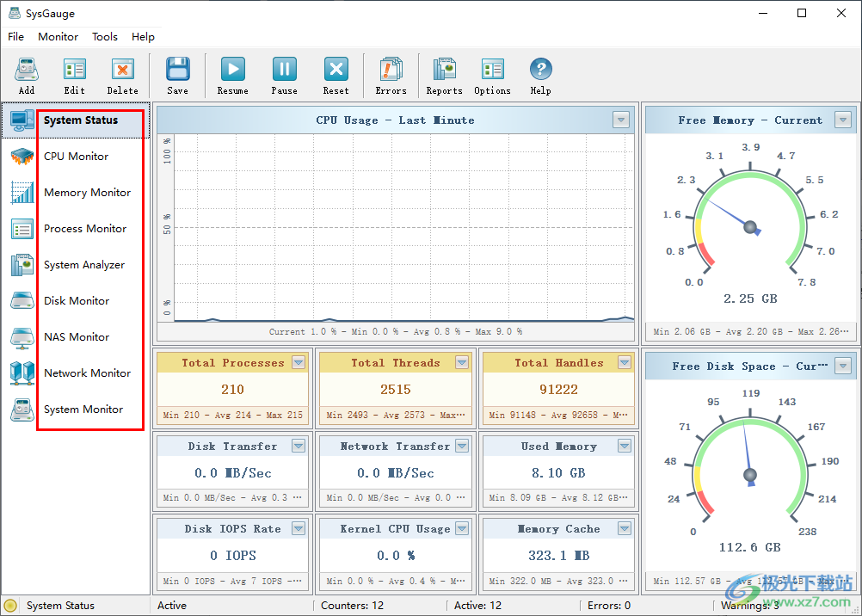Click the Counters: 12 status bar entry

point(353,606)
